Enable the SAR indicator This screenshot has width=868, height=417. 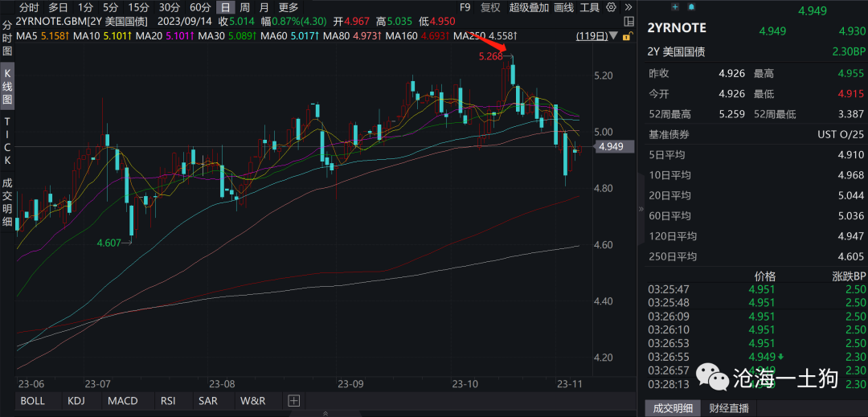point(207,400)
